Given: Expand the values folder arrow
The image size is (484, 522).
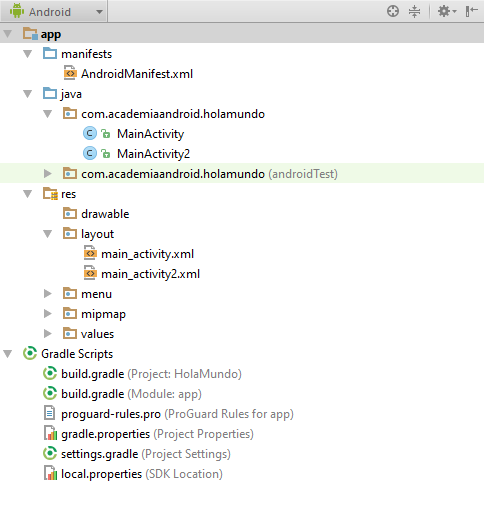Looking at the screenshot, I should point(48,333).
